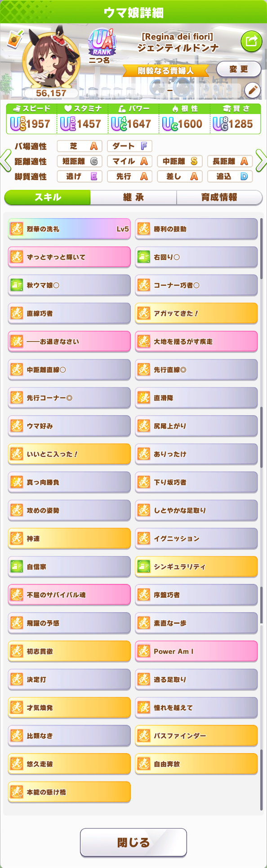Image resolution: width=267 pixels, height=868 pixels.
Task: Open the UA rank badge icon
Action: [102, 43]
